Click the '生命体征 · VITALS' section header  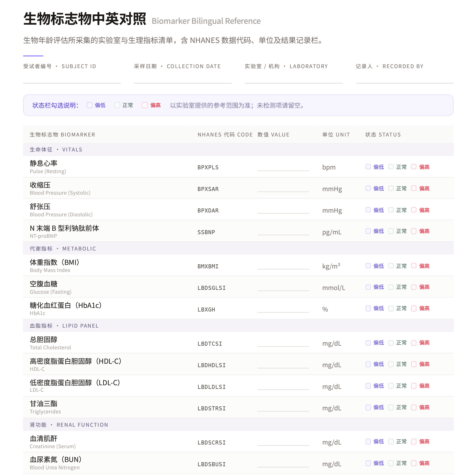(238, 150)
